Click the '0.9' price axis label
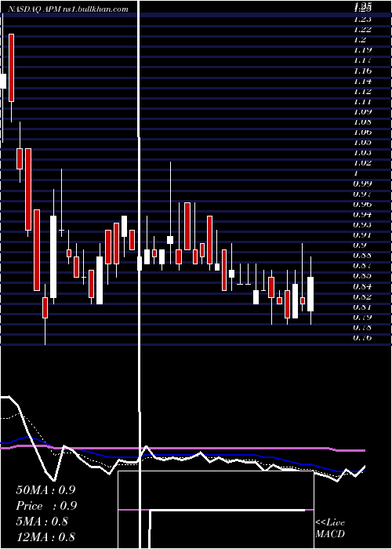The image size is (392, 549). tap(360, 245)
